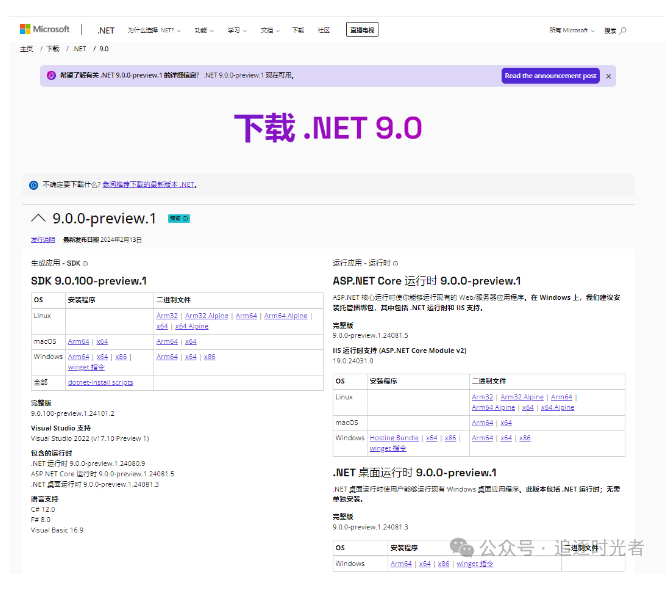Click the '下载' breadcrumb link
This screenshot has width=672, height=598.
[x=53, y=49]
